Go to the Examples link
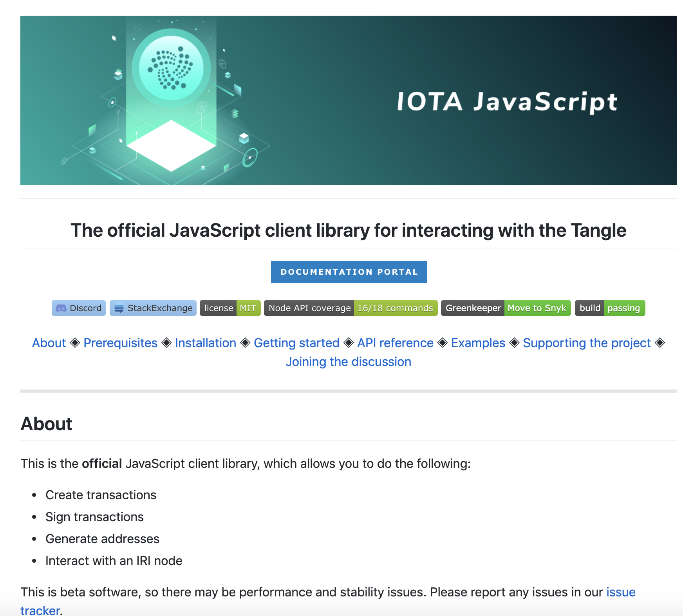The image size is (683, 616). 478,343
